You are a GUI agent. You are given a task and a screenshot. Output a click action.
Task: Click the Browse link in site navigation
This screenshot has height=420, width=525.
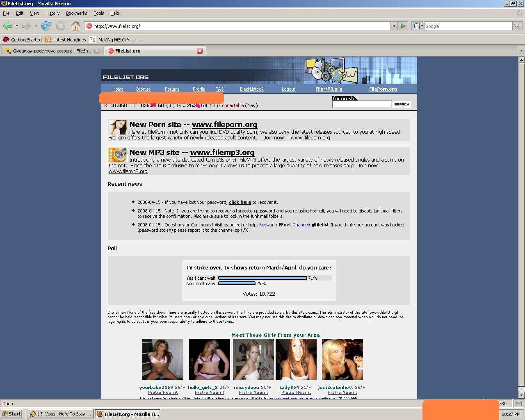(143, 89)
